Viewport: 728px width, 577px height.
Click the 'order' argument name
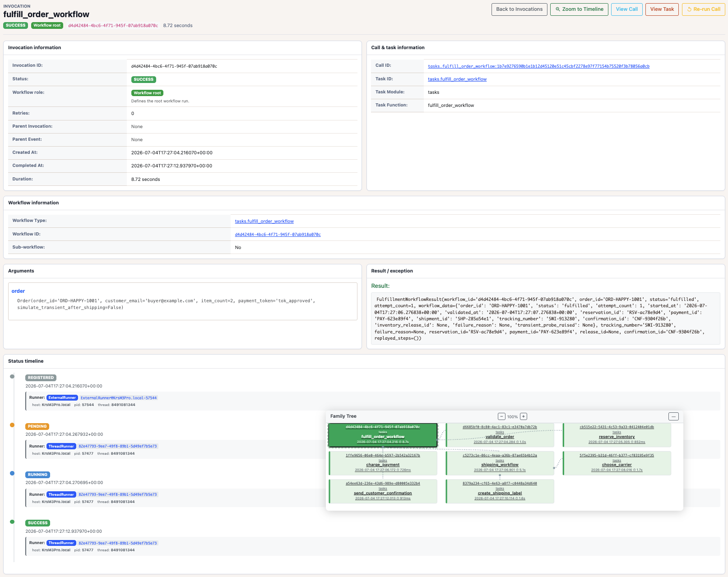click(18, 291)
